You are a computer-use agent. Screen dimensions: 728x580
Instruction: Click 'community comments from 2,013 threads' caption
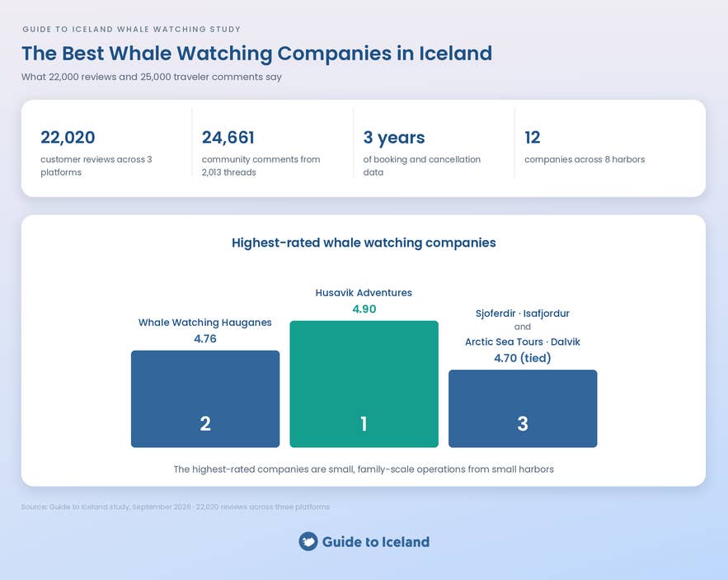pos(261,166)
